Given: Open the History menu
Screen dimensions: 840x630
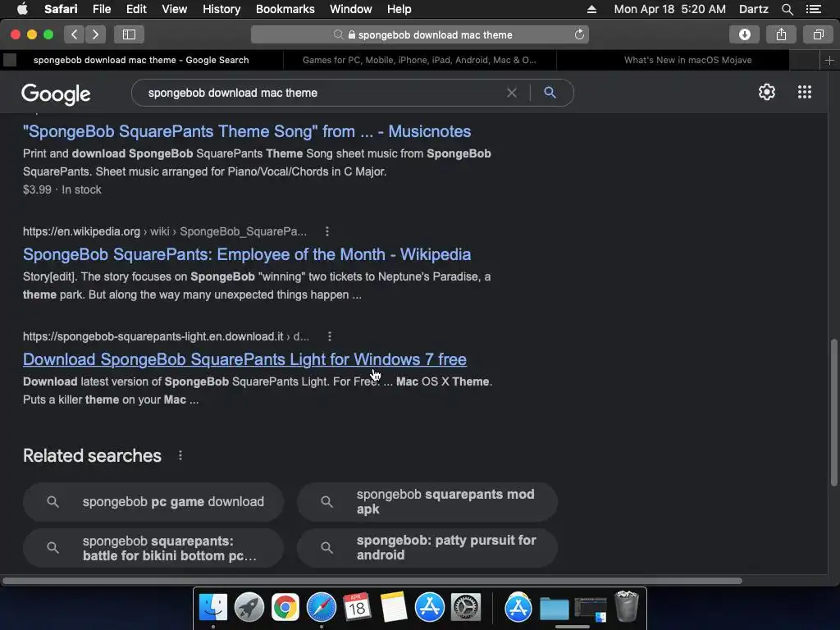Looking at the screenshot, I should click(221, 9).
